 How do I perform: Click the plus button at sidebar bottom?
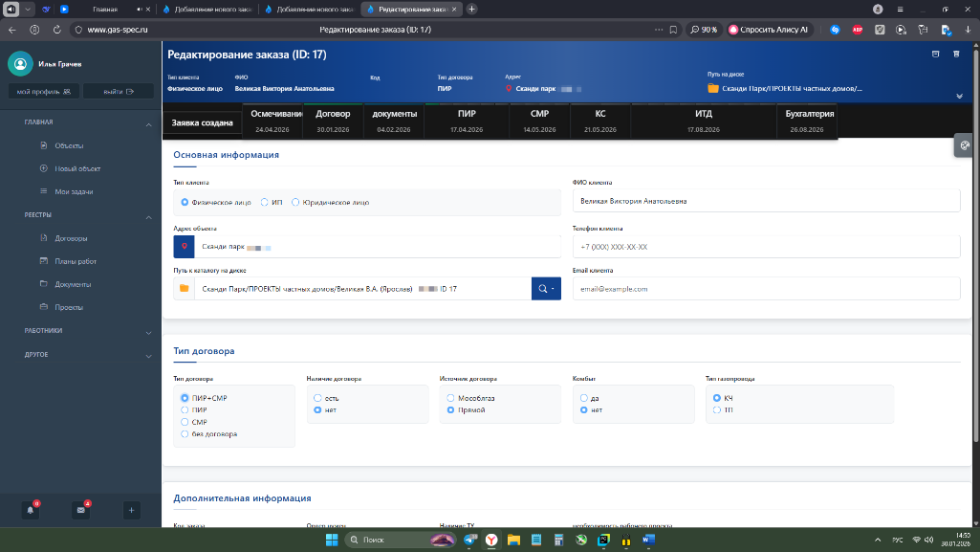(x=131, y=510)
